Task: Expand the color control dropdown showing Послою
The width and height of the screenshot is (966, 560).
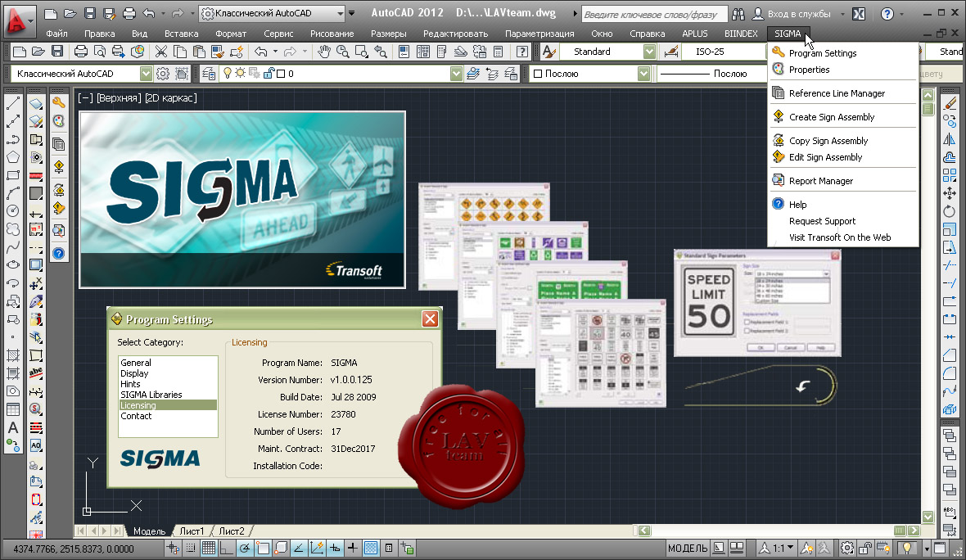Action: point(643,74)
